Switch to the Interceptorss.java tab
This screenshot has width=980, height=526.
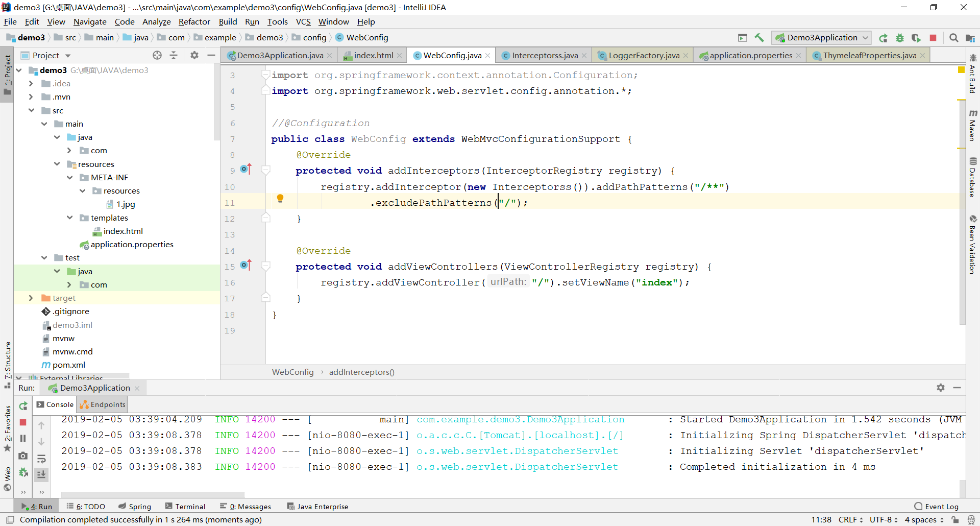coord(545,55)
